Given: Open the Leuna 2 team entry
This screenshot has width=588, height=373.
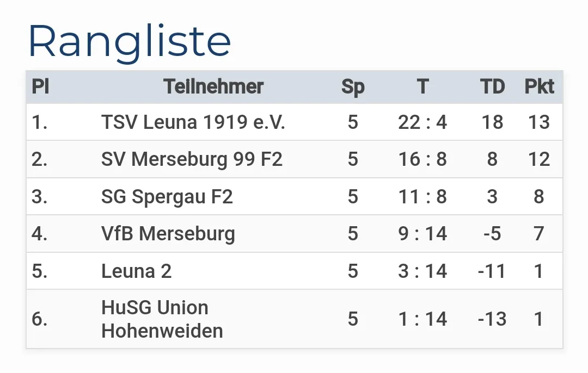Looking at the screenshot, I should click(x=137, y=271).
